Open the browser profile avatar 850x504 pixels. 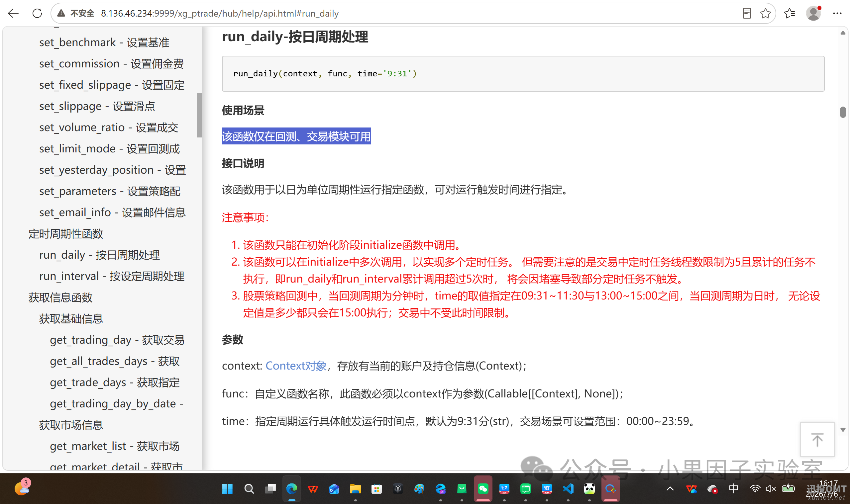[813, 13]
